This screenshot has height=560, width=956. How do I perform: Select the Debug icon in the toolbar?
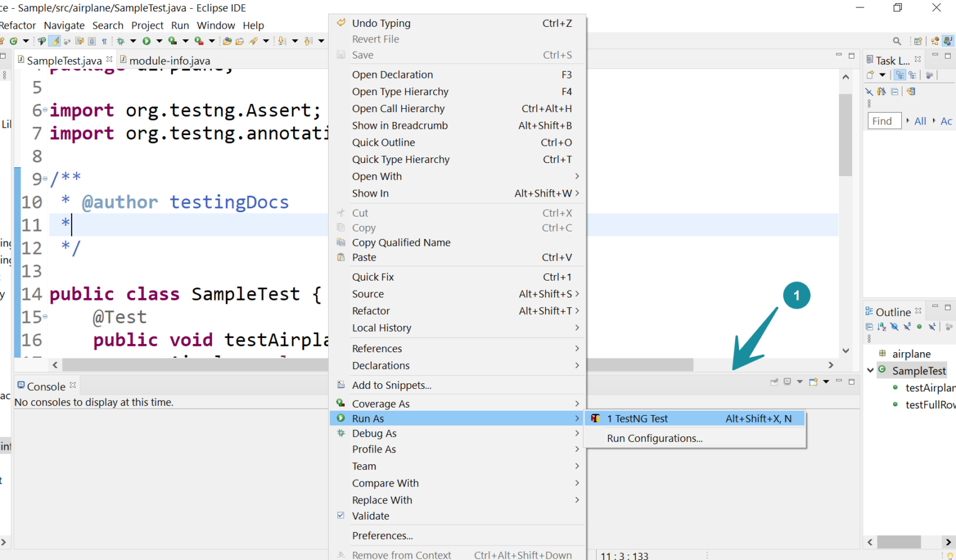click(121, 40)
